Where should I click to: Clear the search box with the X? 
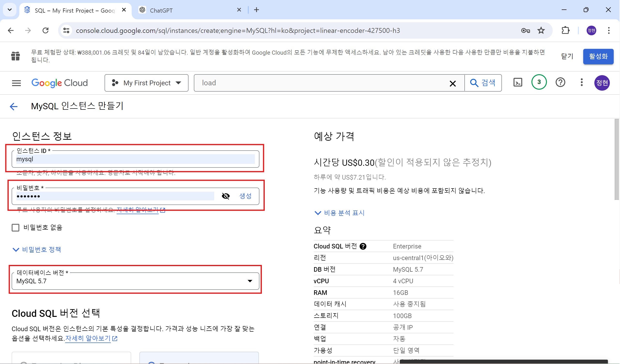(453, 83)
